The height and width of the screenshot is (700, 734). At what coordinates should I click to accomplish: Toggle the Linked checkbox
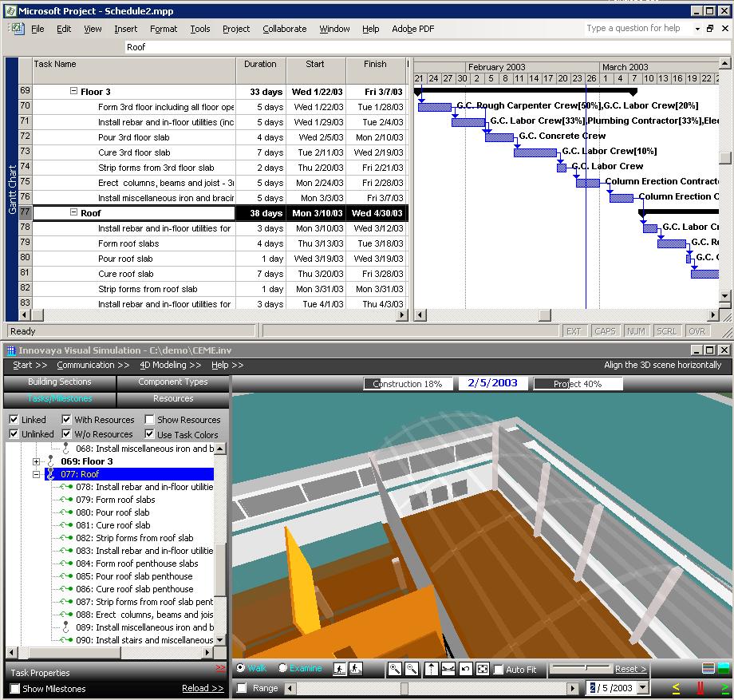[14, 420]
